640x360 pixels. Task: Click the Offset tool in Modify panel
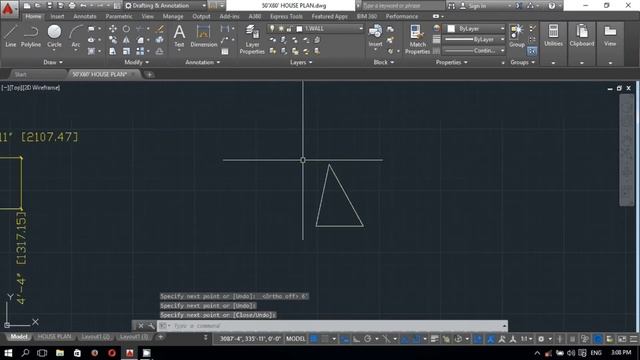pos(160,51)
